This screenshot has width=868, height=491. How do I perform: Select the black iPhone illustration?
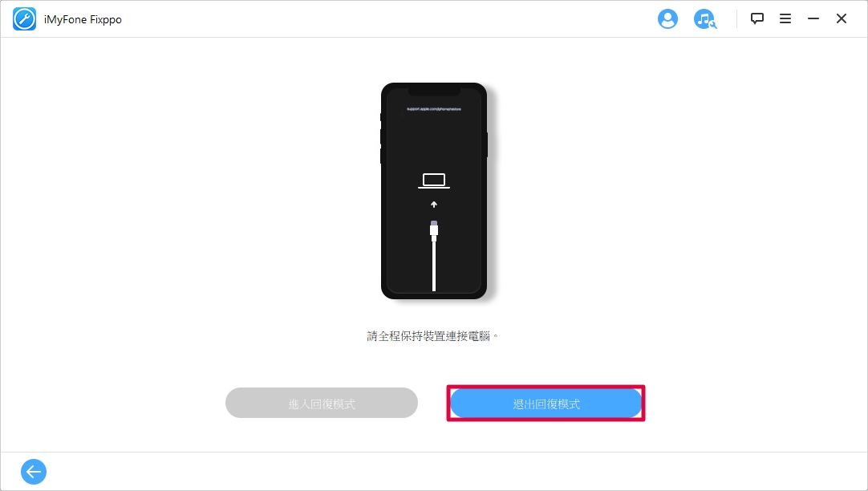[x=434, y=191]
